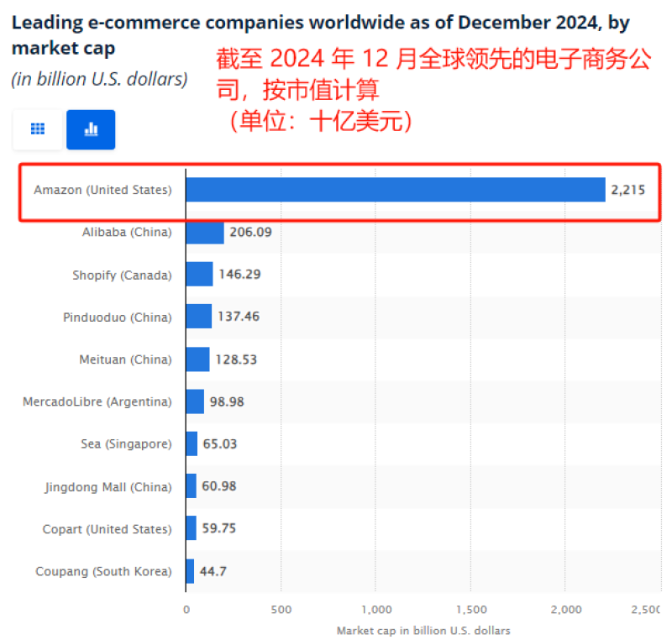Click the Meituan (China) bar
This screenshot has width=672, height=640.
click(198, 359)
